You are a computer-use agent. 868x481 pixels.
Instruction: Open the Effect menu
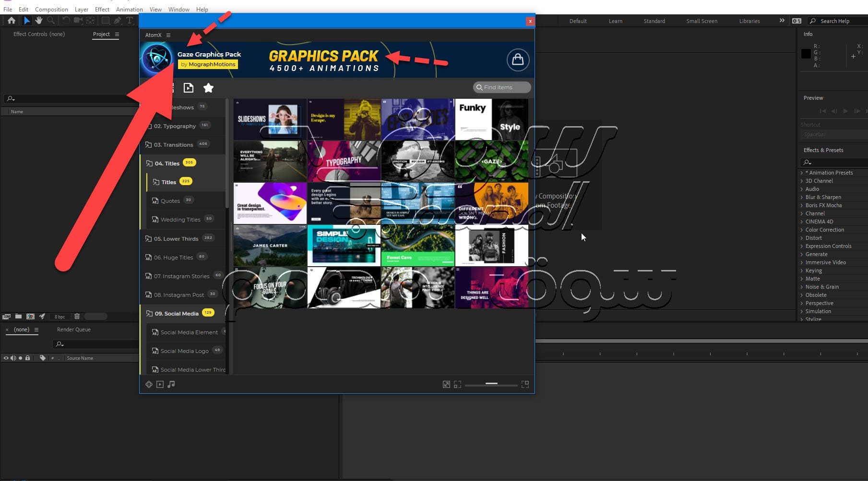(x=102, y=9)
